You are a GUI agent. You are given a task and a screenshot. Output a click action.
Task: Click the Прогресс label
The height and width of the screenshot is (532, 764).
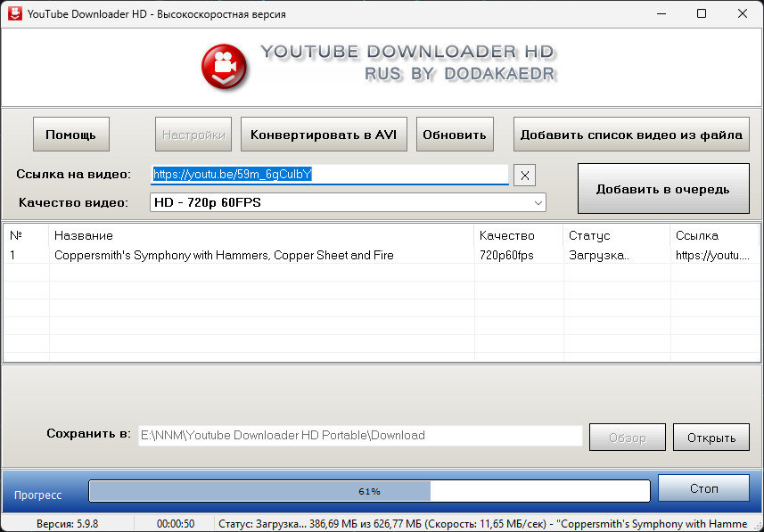38,495
